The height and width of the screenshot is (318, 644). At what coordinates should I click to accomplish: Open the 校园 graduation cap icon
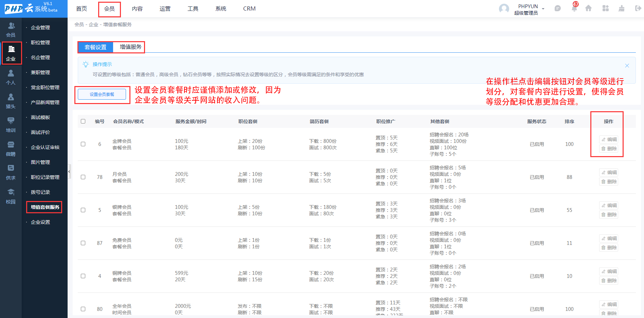(x=11, y=192)
